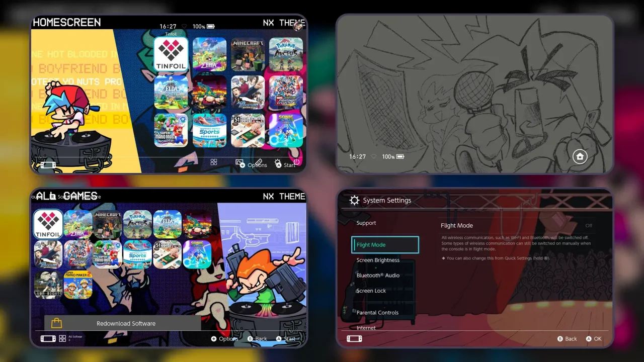
Task: Open Super Mario Maker 2 in All Games
Action: pos(78,285)
